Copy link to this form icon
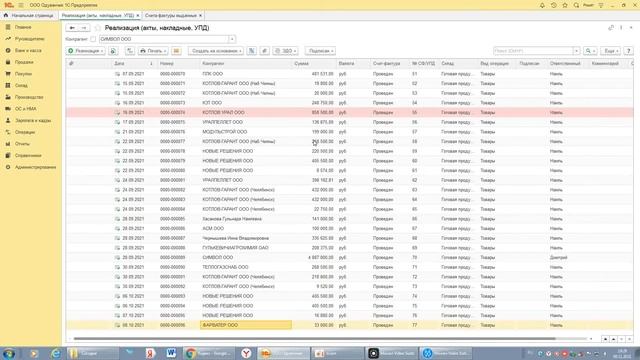The width and height of the screenshot is (640, 360). [x=611, y=28]
